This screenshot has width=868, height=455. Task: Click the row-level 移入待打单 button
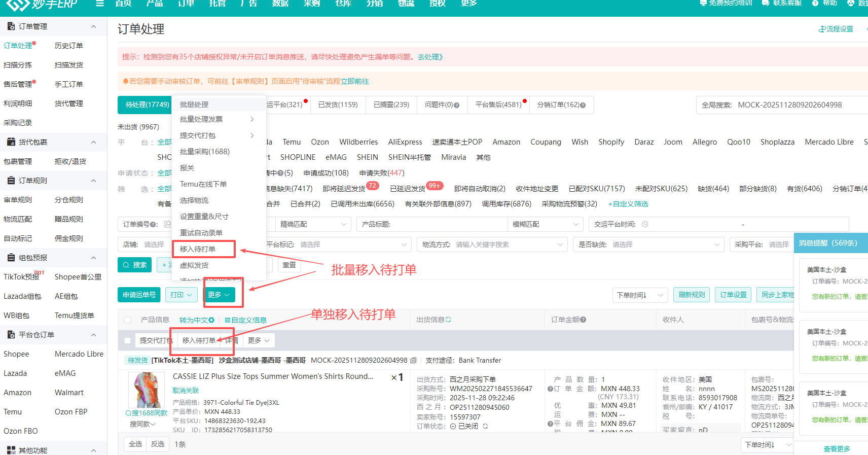[x=199, y=340]
